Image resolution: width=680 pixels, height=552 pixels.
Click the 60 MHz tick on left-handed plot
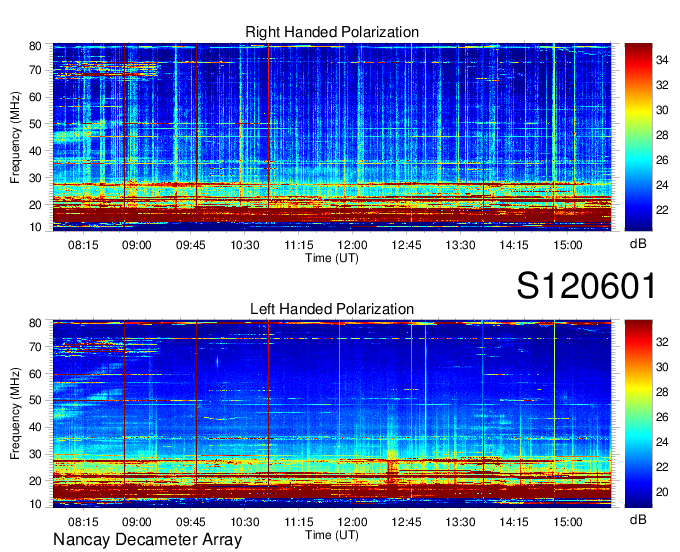pyautogui.click(x=35, y=374)
